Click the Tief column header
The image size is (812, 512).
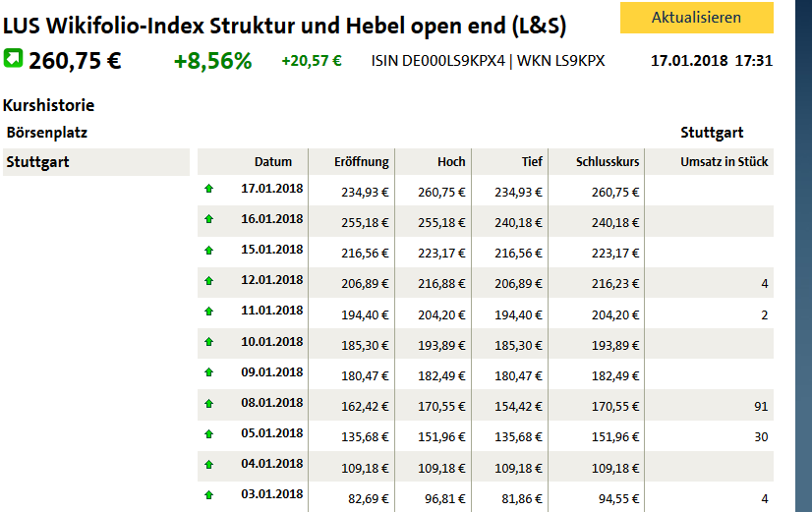pos(532,162)
